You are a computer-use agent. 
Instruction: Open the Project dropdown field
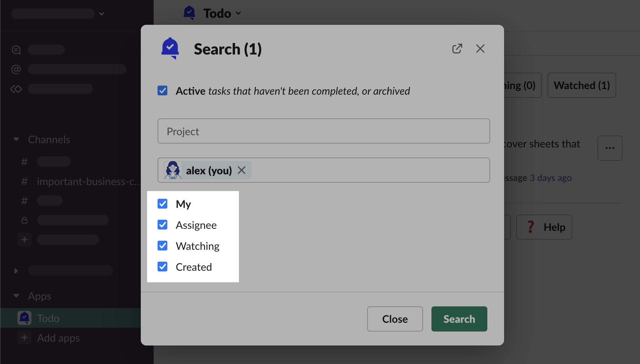323,131
